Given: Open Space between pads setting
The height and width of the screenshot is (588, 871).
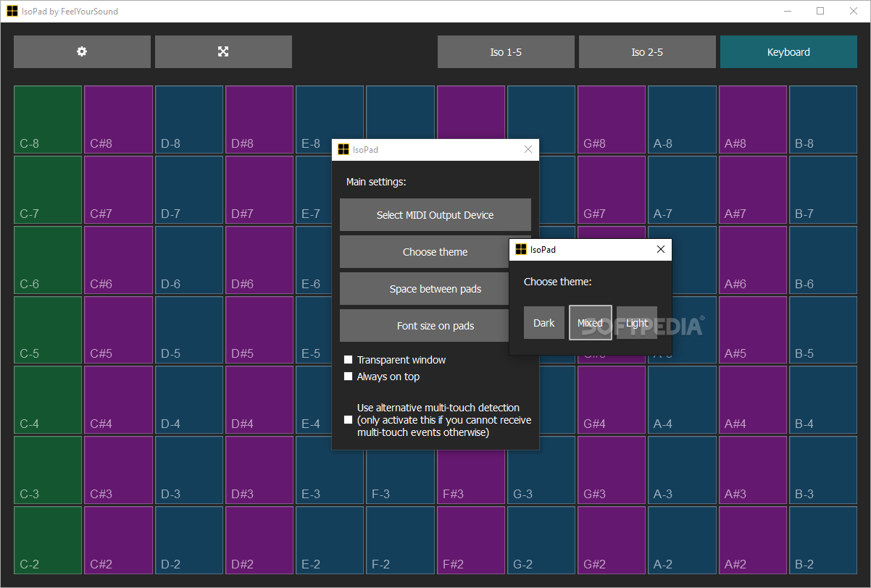Looking at the screenshot, I should tap(435, 289).
